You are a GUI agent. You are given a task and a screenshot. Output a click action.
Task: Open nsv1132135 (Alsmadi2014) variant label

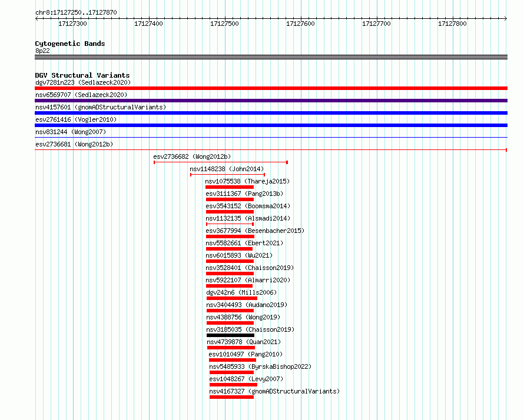pyautogui.click(x=248, y=218)
